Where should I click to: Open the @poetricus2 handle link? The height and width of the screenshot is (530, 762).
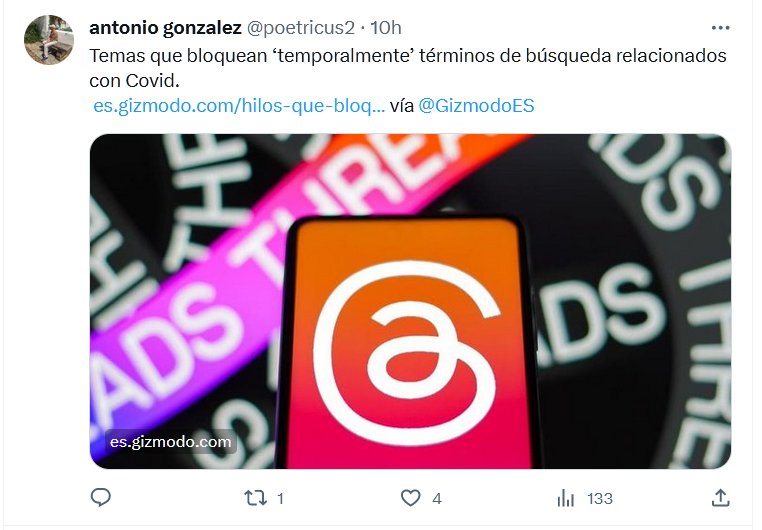pyautogui.click(x=301, y=28)
